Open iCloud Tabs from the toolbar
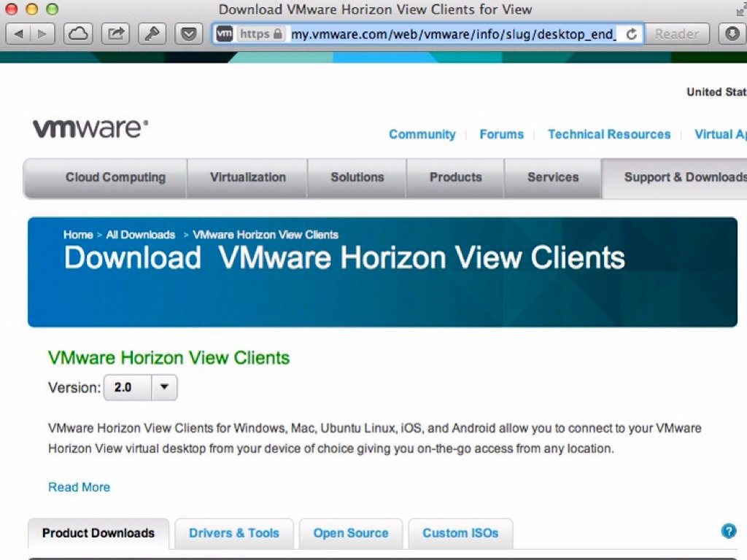This screenshot has height=560, width=747. tap(78, 34)
